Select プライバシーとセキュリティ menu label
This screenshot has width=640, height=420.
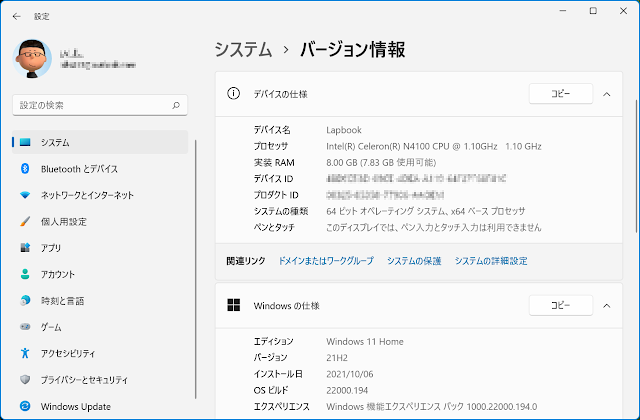click(84, 380)
